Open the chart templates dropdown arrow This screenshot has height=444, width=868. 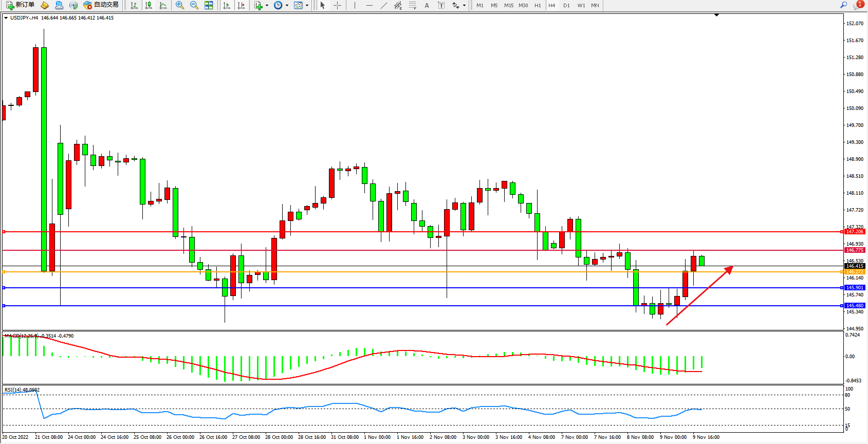(x=307, y=6)
